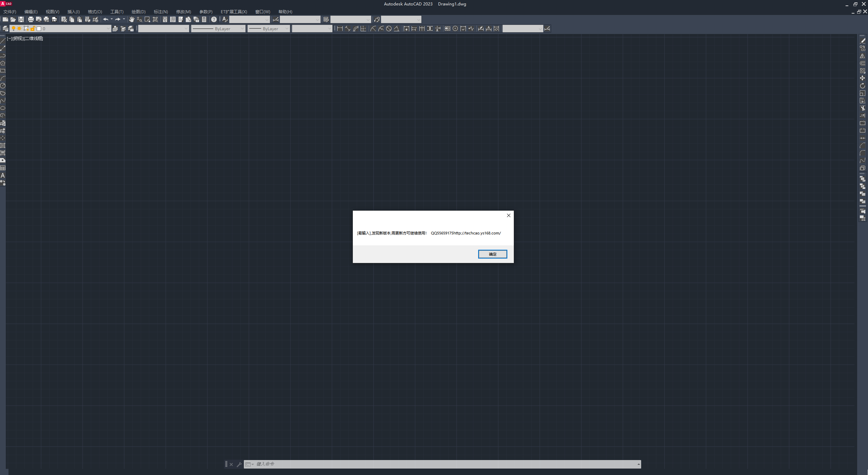868x475 pixels.
Task: Select the Trim scissors tool
Action: coord(863,108)
